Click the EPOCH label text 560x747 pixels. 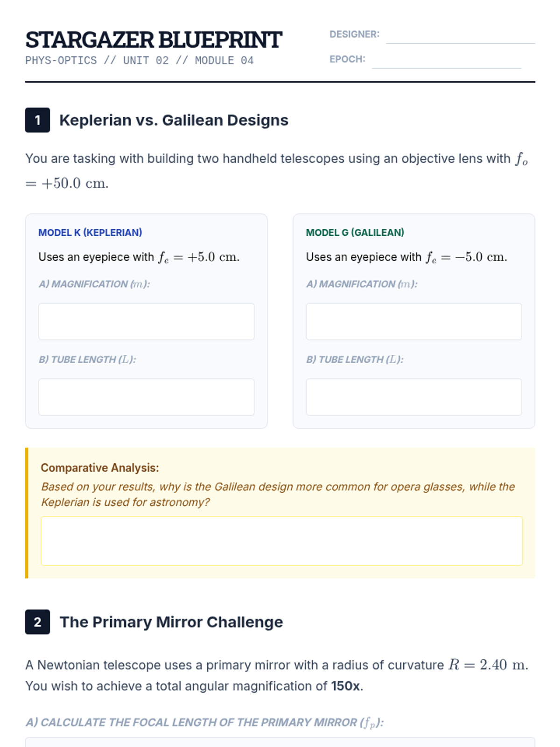click(x=347, y=59)
